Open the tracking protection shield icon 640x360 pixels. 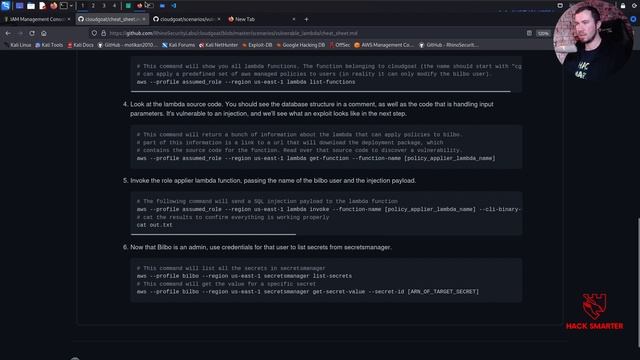coord(94,33)
